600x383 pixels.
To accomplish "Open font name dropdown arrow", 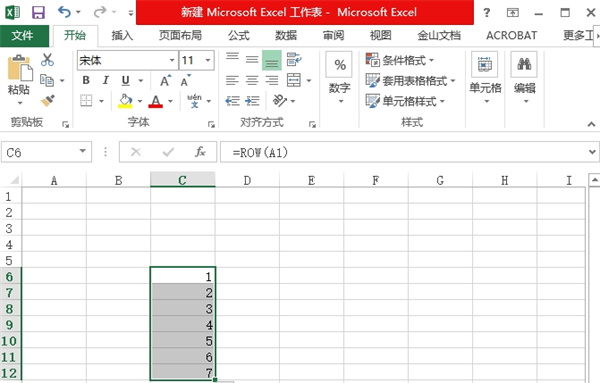I will tap(172, 60).
